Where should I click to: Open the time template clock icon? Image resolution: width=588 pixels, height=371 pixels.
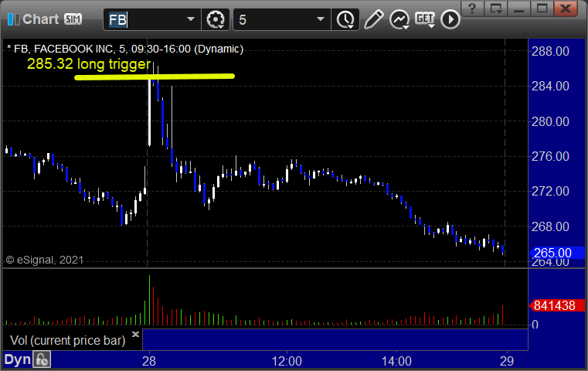(345, 19)
